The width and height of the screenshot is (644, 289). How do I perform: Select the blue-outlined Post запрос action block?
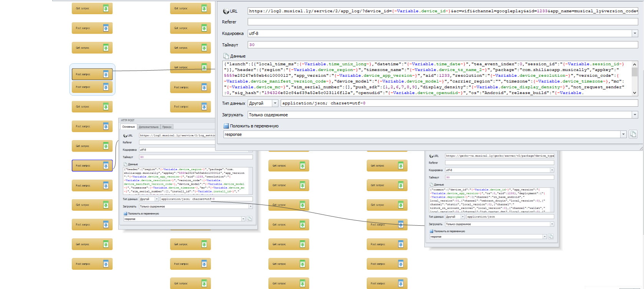[x=88, y=166]
